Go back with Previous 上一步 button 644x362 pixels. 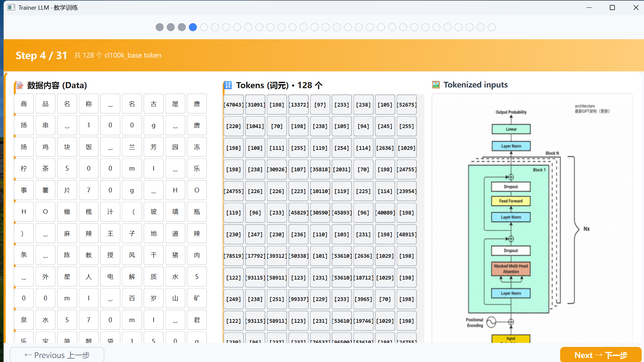coord(57,355)
